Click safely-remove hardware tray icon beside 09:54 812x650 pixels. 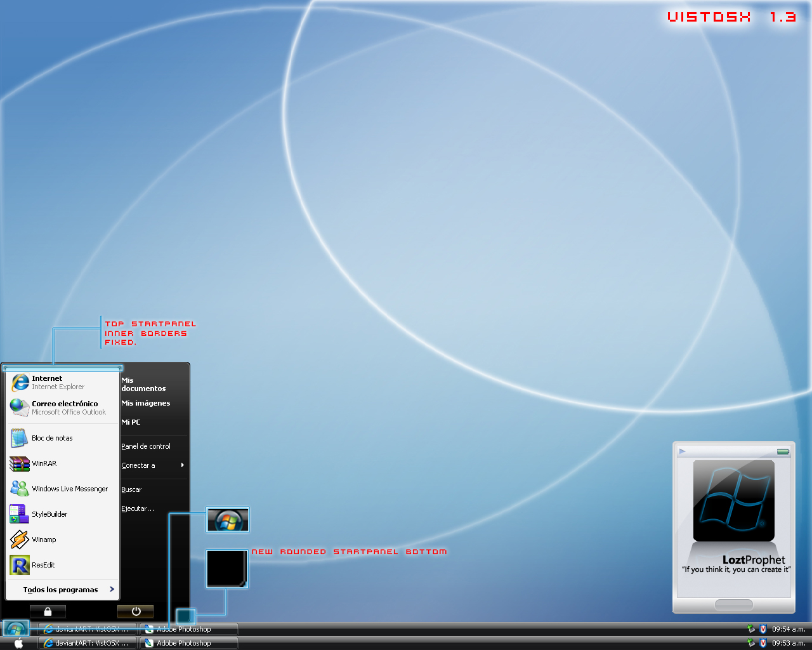752,629
